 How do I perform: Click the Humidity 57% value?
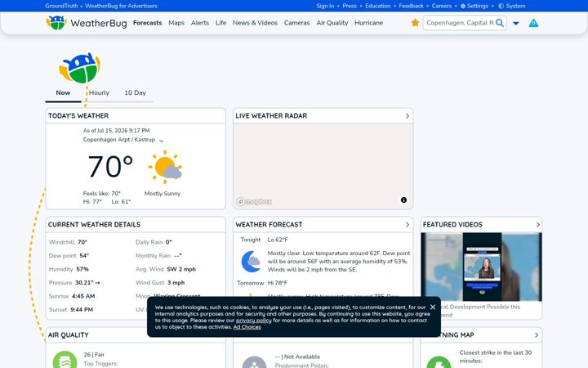pyautogui.click(x=82, y=269)
